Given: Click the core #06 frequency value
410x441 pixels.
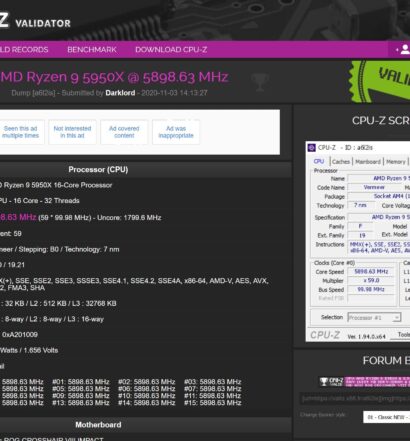Looking at the screenshot, I should coord(154,389).
